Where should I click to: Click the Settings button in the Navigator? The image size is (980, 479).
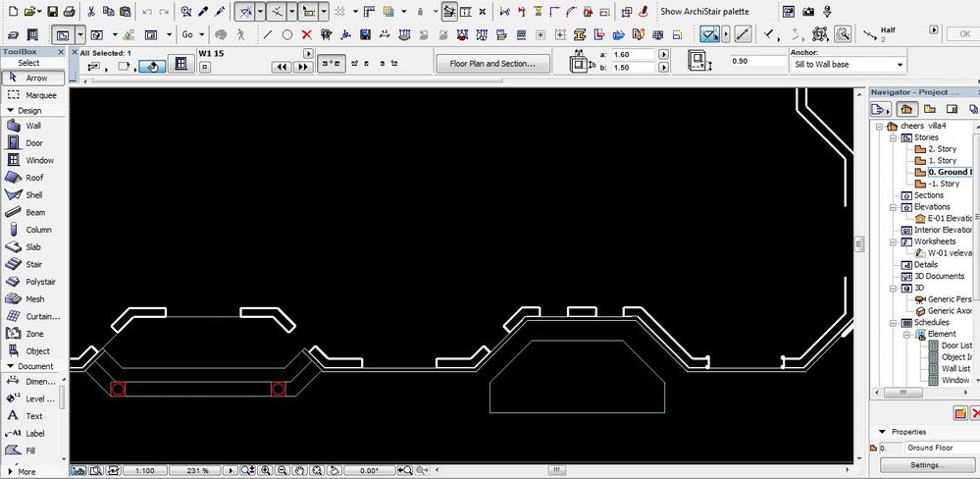click(927, 465)
